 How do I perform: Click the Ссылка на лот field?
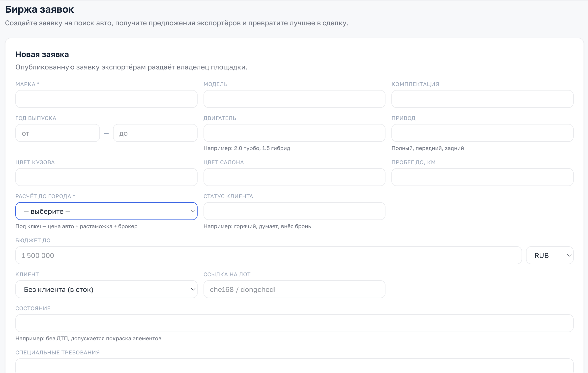(294, 289)
